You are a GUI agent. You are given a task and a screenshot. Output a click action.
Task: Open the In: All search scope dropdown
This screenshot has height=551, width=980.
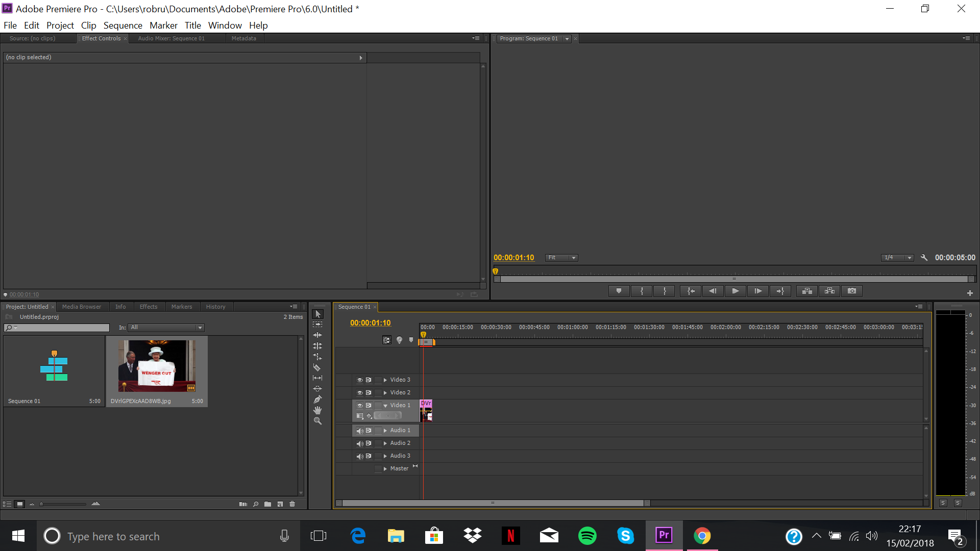pyautogui.click(x=166, y=328)
